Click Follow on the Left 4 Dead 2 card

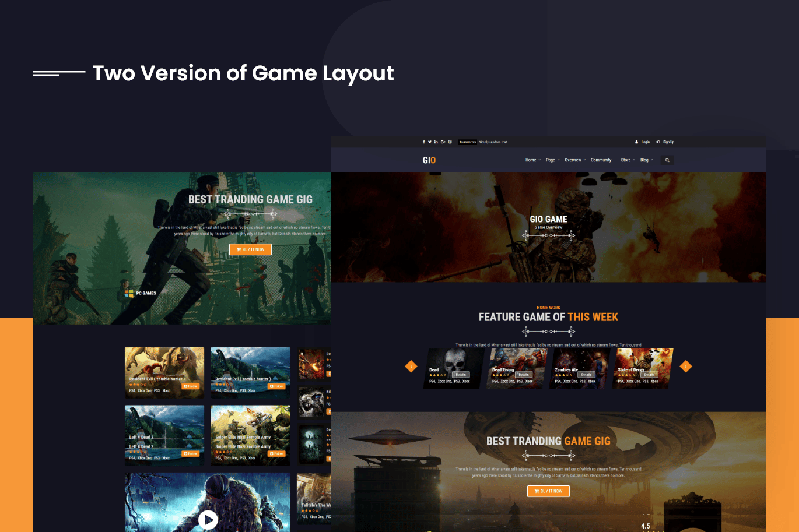191,453
